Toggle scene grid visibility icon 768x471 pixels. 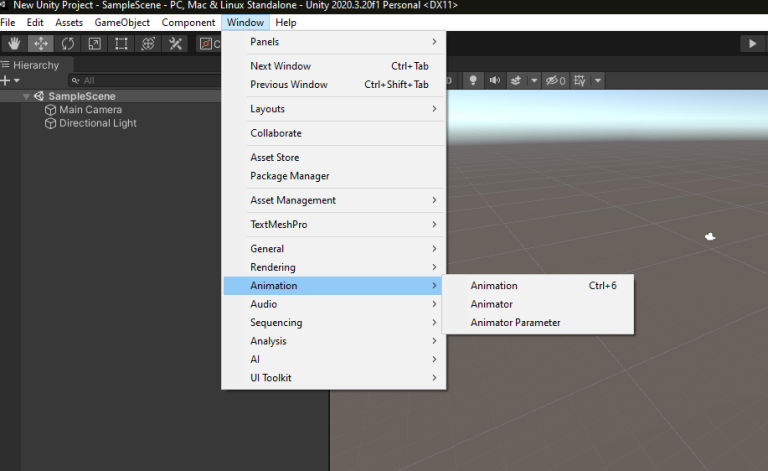pos(580,80)
